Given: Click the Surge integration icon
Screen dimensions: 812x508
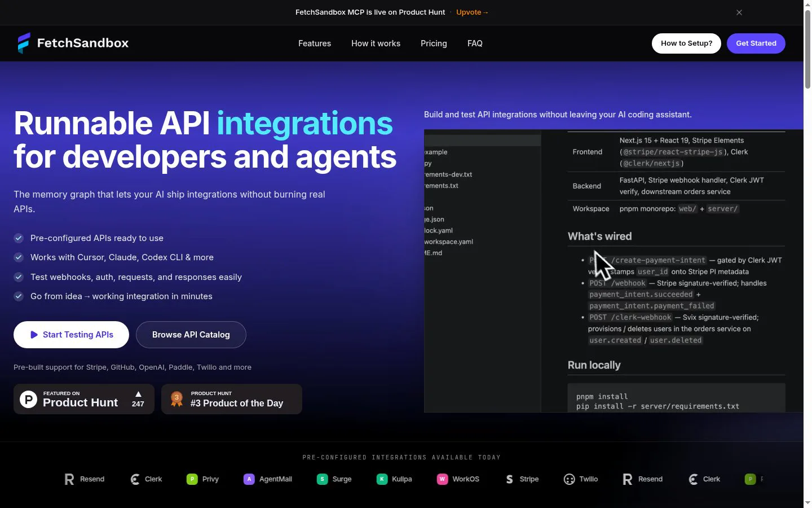Looking at the screenshot, I should pos(323,479).
